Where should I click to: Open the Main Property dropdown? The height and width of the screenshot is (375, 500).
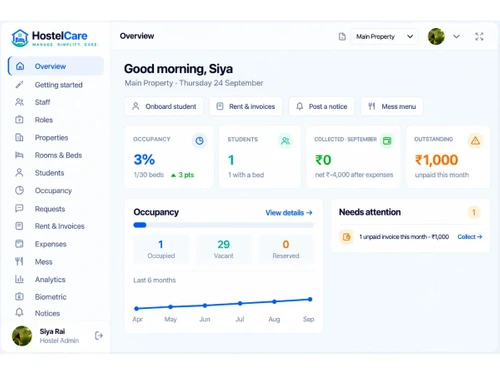click(x=384, y=37)
